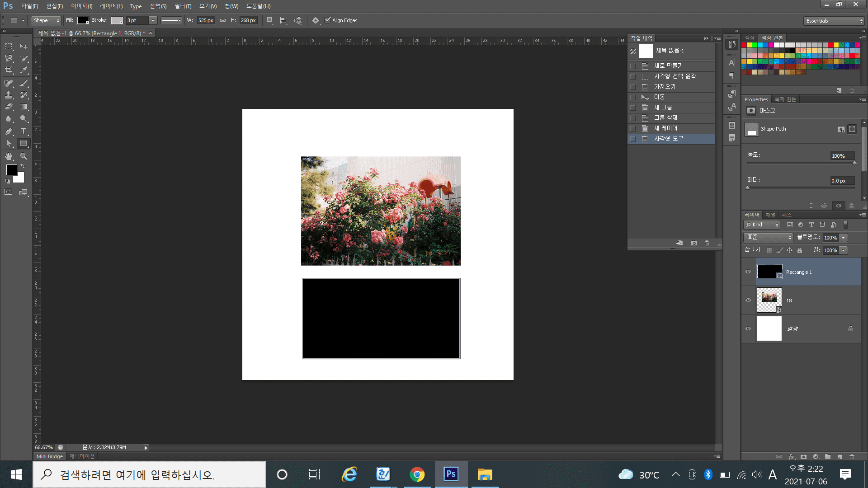The width and height of the screenshot is (868, 488).
Task: Open the Mini Bridge panel tab
Action: point(49,456)
